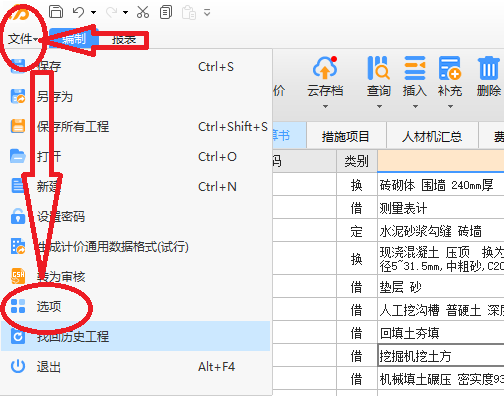This screenshot has height=396, width=504.
Task: Choose 打开 from the file menu
Action: click(x=135, y=156)
